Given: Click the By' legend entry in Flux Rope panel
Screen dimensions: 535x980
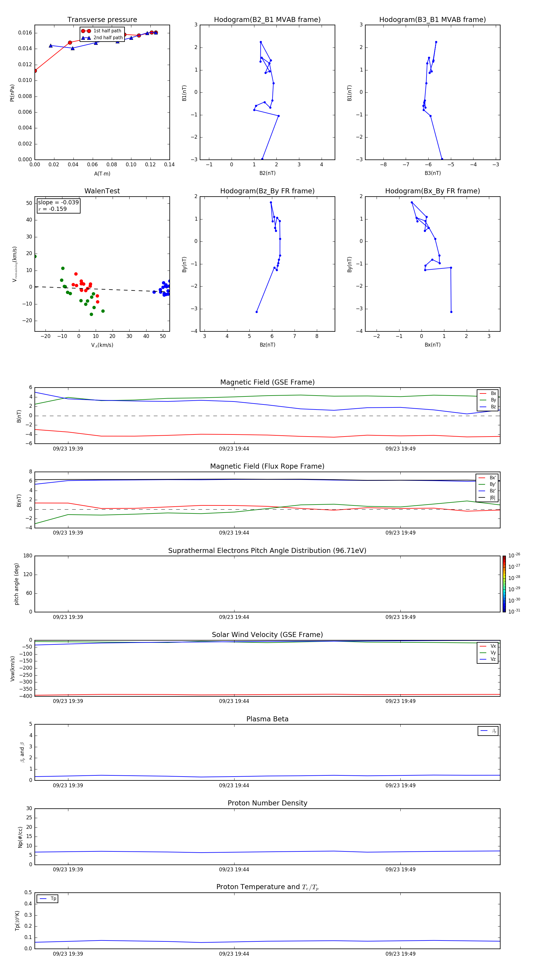Looking at the screenshot, I should (x=487, y=484).
